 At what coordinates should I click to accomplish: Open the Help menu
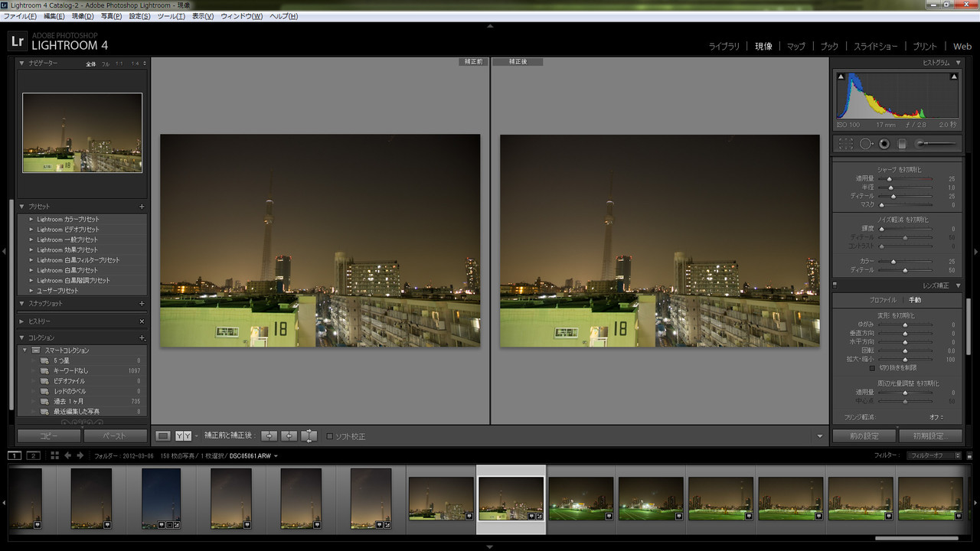pos(284,16)
